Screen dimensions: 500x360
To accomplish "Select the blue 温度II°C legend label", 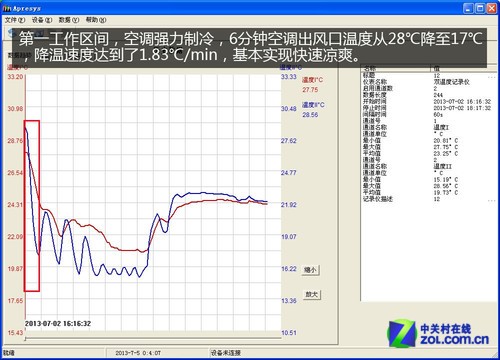I will click(313, 105).
